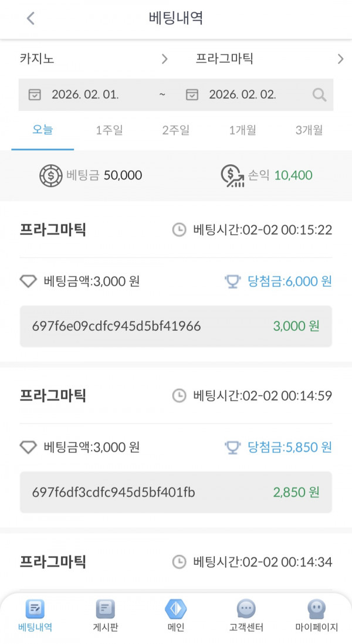Click the chevron arrow next to 프라그마틱
This screenshot has width=352, height=644.
(341, 59)
